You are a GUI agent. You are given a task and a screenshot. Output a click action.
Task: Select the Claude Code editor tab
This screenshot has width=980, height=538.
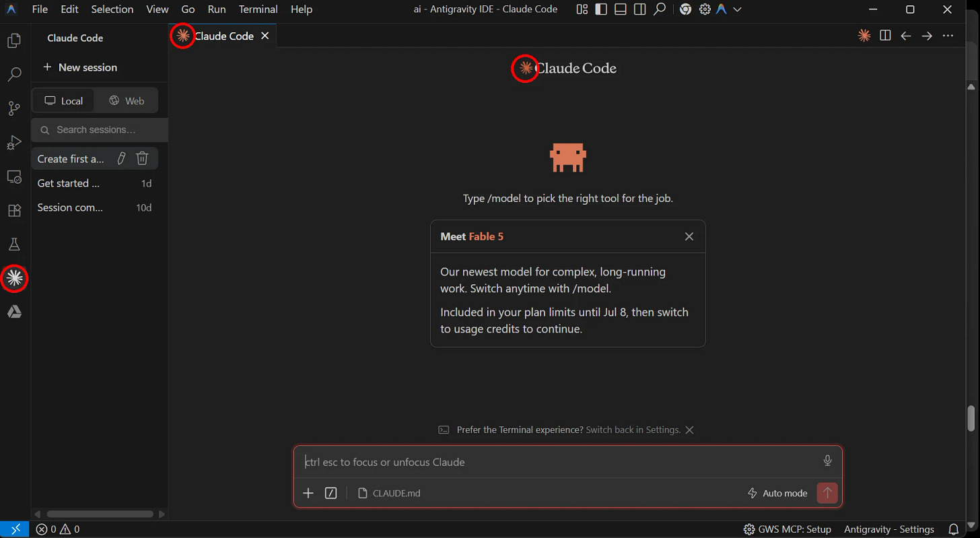[222, 36]
